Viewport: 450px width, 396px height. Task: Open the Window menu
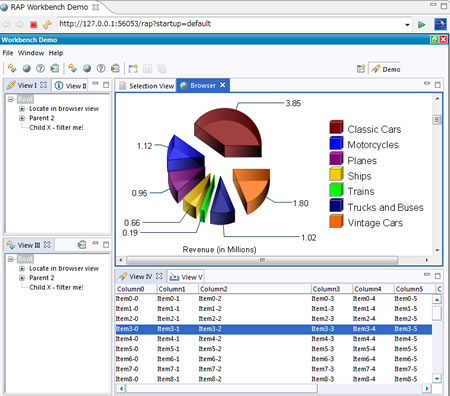coord(31,53)
